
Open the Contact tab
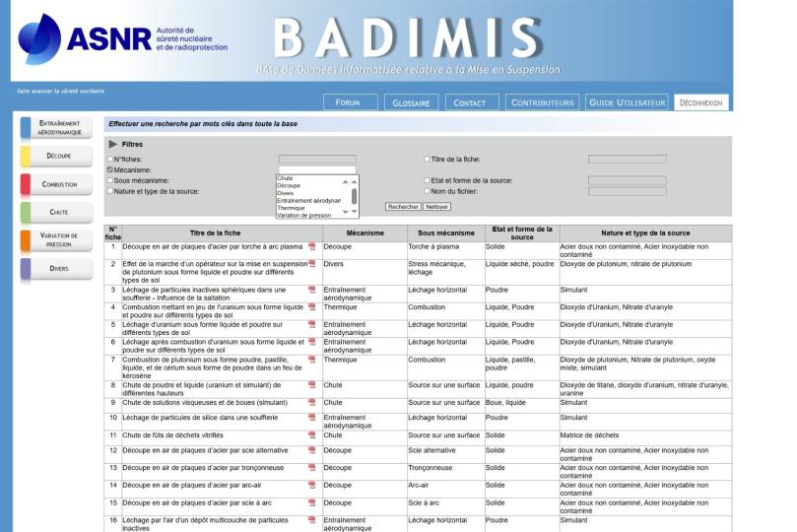[x=472, y=102]
